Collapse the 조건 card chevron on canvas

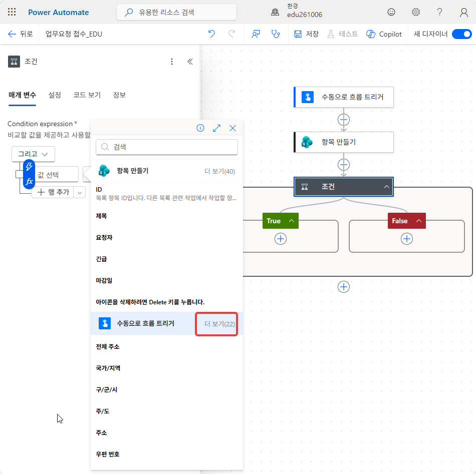pyautogui.click(x=386, y=187)
